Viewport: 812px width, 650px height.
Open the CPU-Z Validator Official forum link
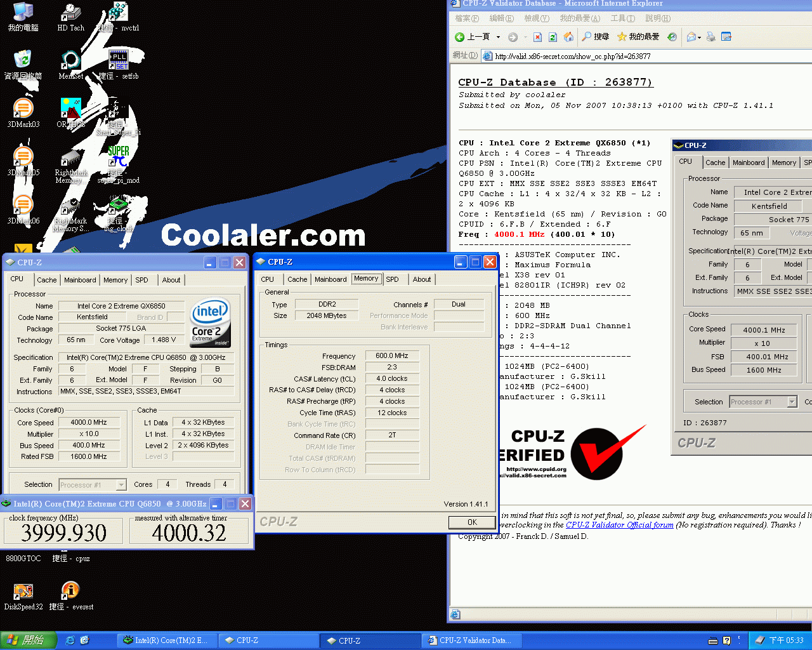[620, 525]
